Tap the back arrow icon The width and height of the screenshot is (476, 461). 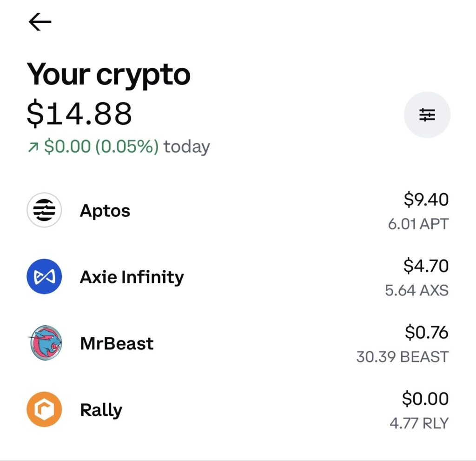(40, 22)
